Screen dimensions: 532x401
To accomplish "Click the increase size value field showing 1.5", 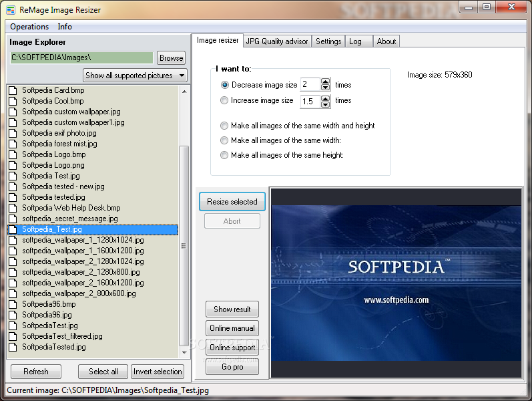I will [x=310, y=102].
